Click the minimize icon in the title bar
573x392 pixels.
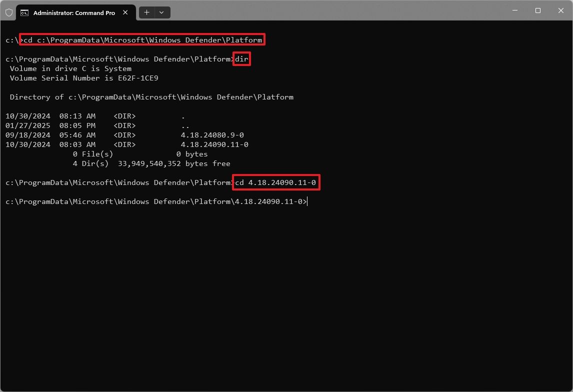coord(514,10)
